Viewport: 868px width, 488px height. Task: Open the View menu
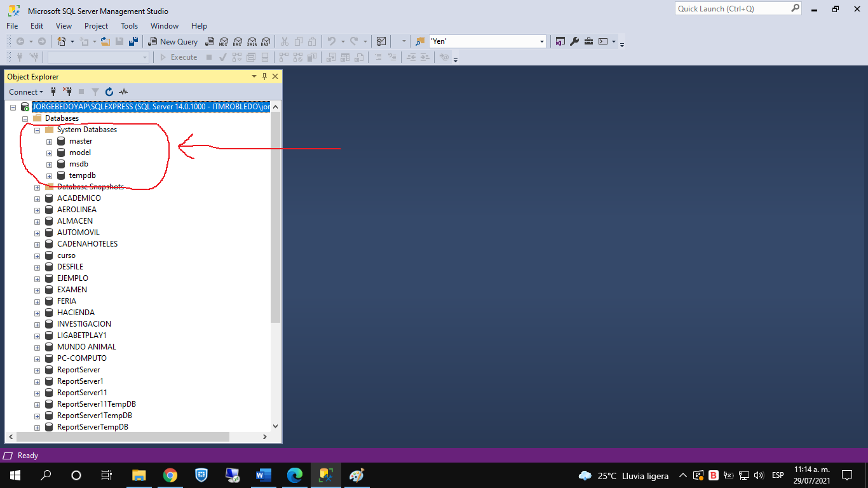[x=64, y=26]
